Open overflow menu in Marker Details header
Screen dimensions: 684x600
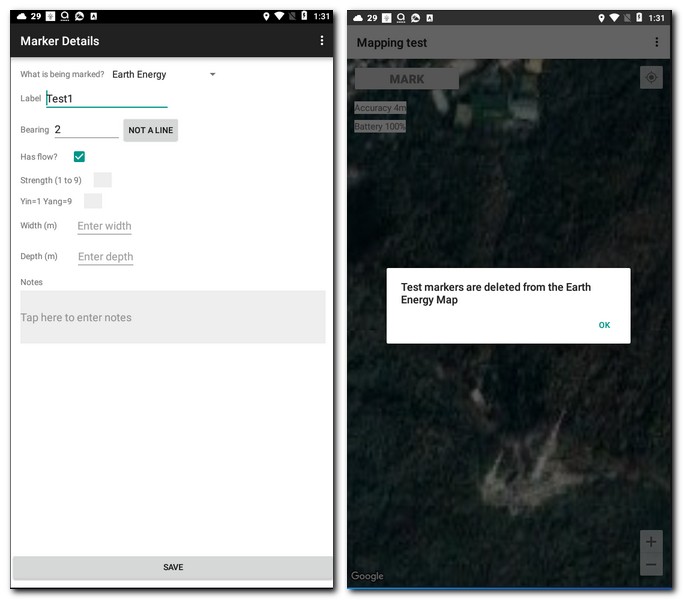[x=321, y=41]
